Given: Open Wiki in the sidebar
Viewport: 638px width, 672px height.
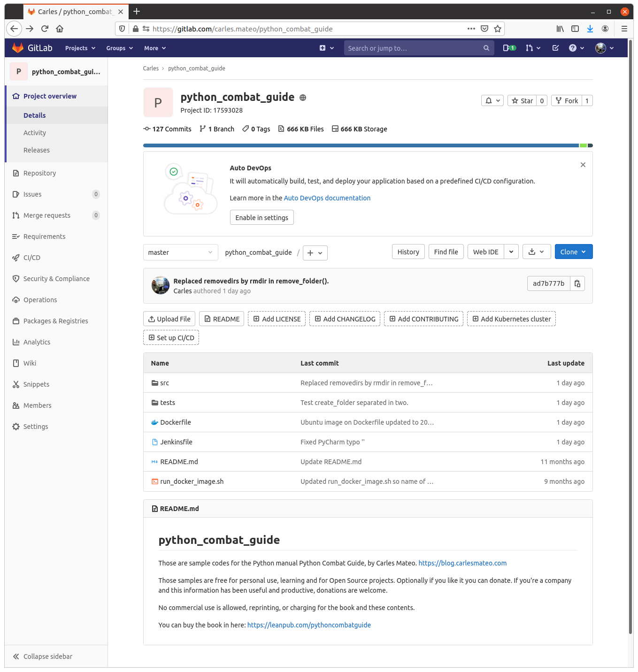Looking at the screenshot, I should [x=56, y=363].
